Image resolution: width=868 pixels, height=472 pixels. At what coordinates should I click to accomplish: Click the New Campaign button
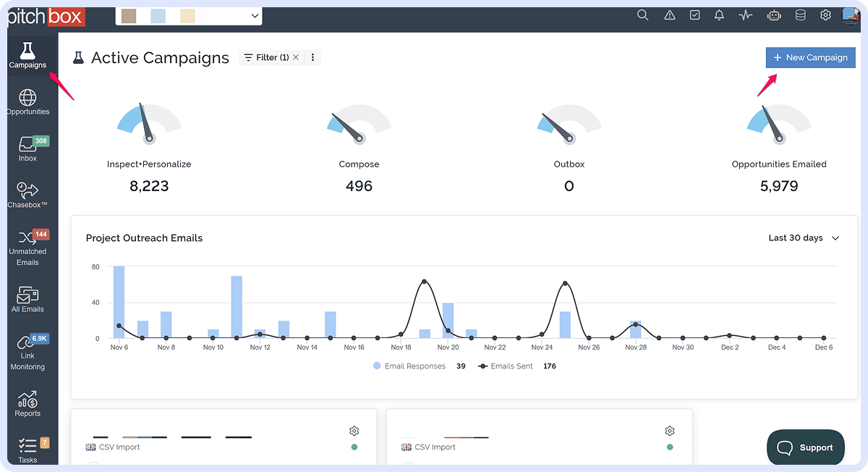point(810,58)
